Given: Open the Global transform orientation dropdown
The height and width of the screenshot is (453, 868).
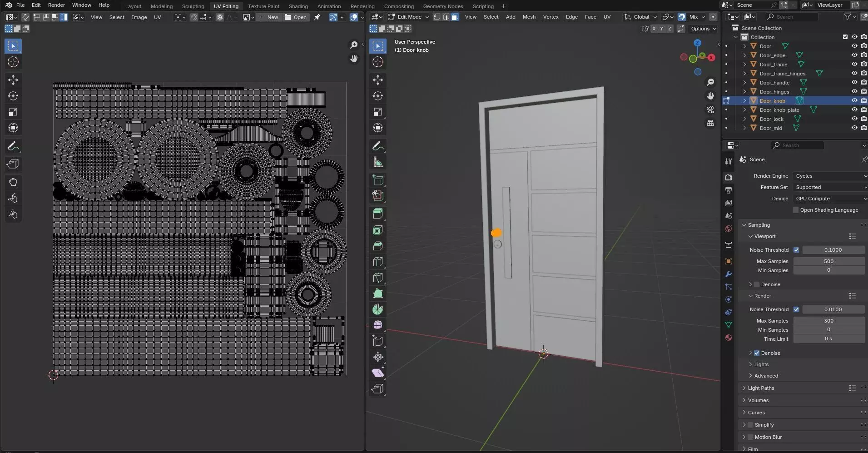Looking at the screenshot, I should (640, 17).
